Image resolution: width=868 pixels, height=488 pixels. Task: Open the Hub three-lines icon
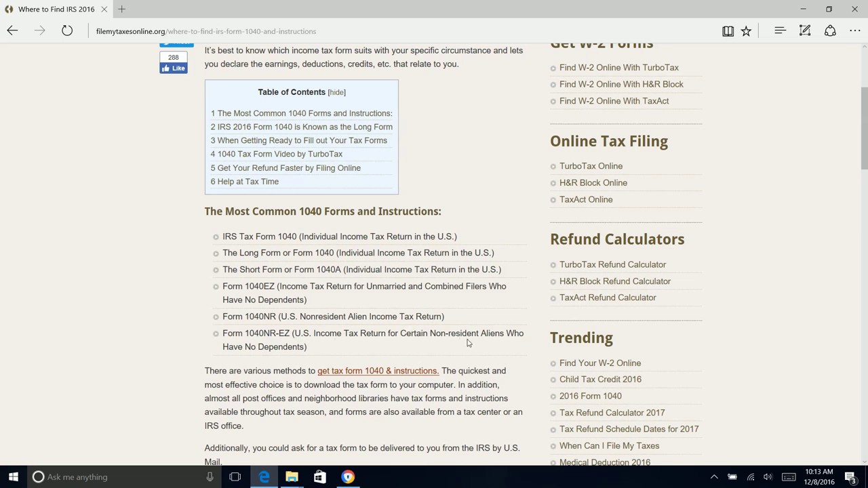[x=780, y=30]
